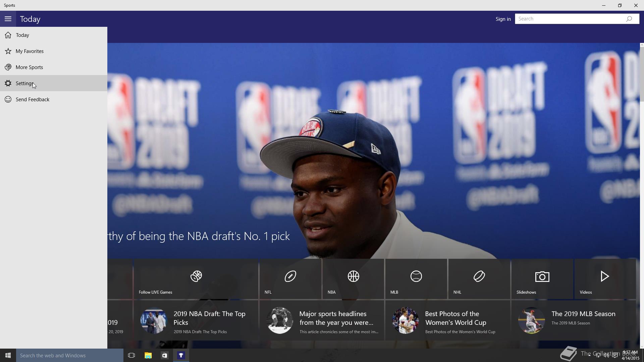The height and width of the screenshot is (362, 644).
Task: Open the action center notification icon
Action: [x=615, y=356]
